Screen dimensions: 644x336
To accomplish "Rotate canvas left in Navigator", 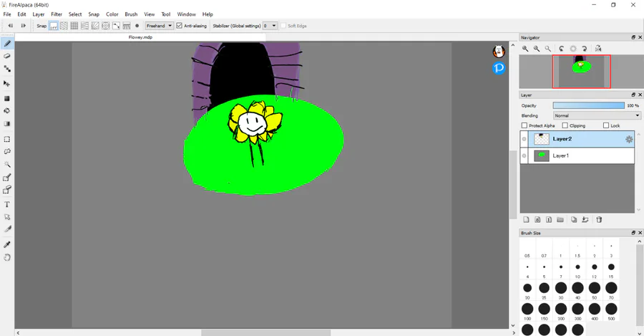I will (562, 49).
